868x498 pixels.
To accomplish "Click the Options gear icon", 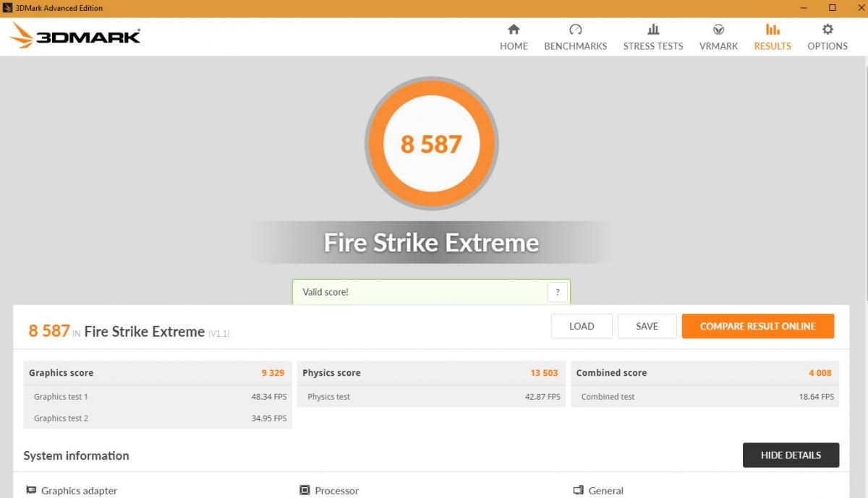I will (827, 30).
